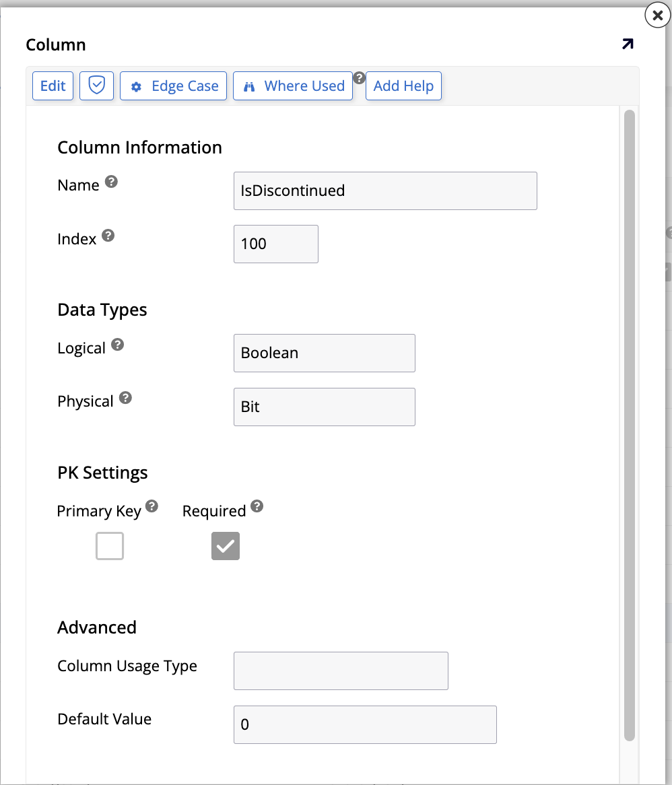The image size is (672, 785).
Task: Select Where Used for this column
Action: pyautogui.click(x=292, y=86)
